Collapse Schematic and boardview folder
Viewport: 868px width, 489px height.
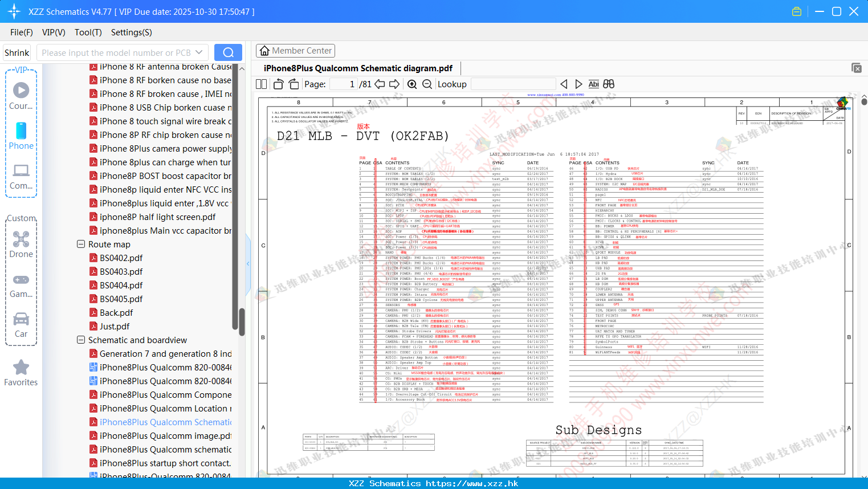click(x=81, y=340)
